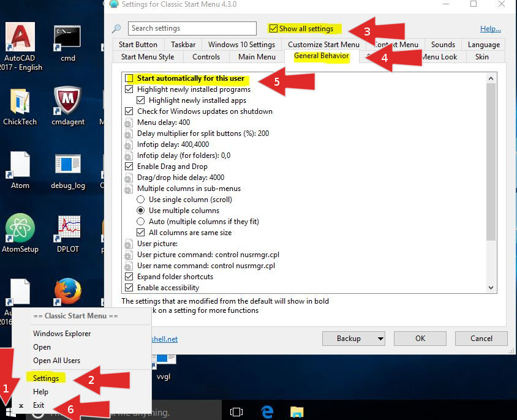Choose Settings from the context menu
Screen dimensions: 517x420
pyautogui.click(x=46, y=378)
